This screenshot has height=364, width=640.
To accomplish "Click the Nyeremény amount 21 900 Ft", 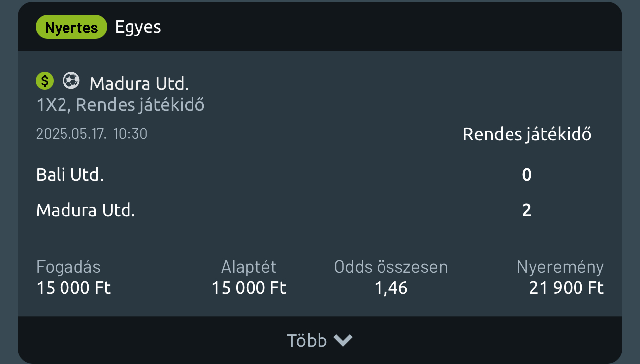I will tap(567, 288).
